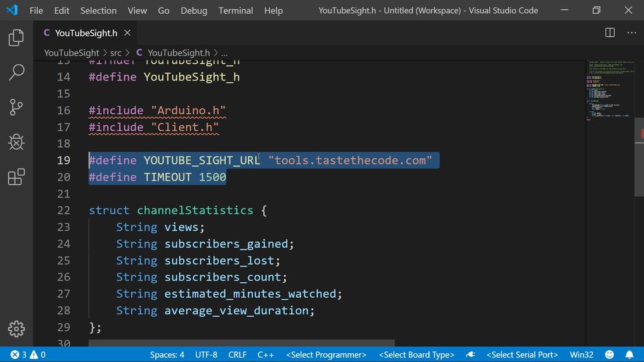The width and height of the screenshot is (644, 362).
Task: Click the Arduino upload plug icon
Action: (471, 354)
